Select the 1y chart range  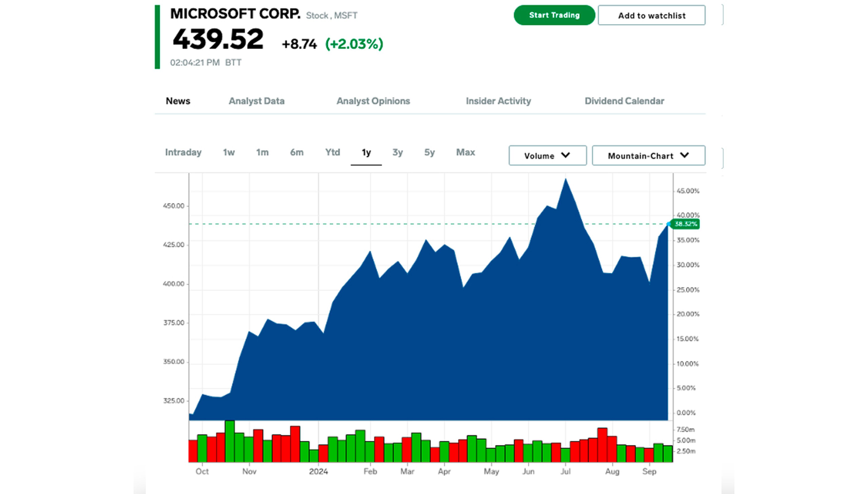click(366, 153)
